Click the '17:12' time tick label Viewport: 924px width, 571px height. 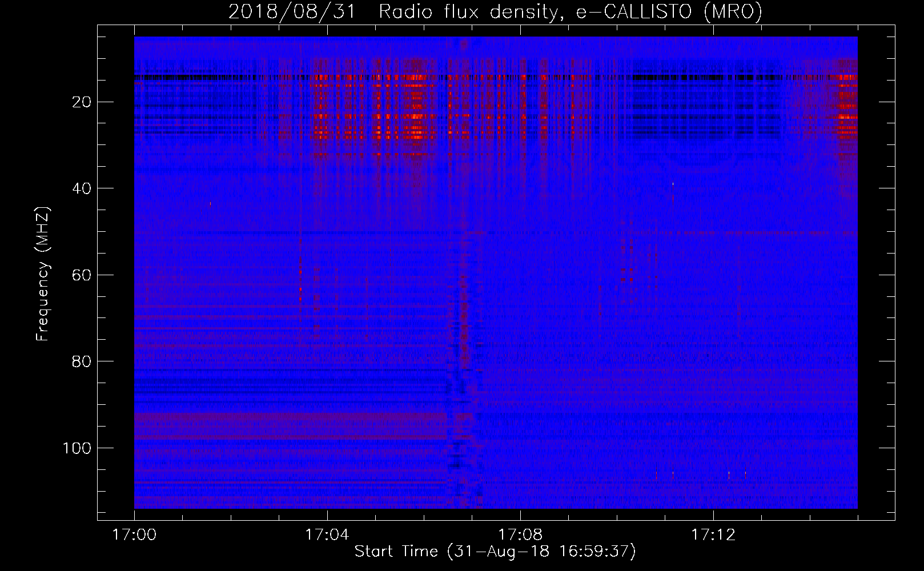[x=713, y=535]
